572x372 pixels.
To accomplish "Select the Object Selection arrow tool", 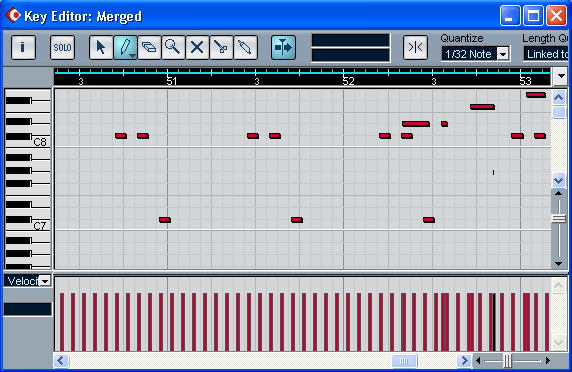I will tap(101, 47).
